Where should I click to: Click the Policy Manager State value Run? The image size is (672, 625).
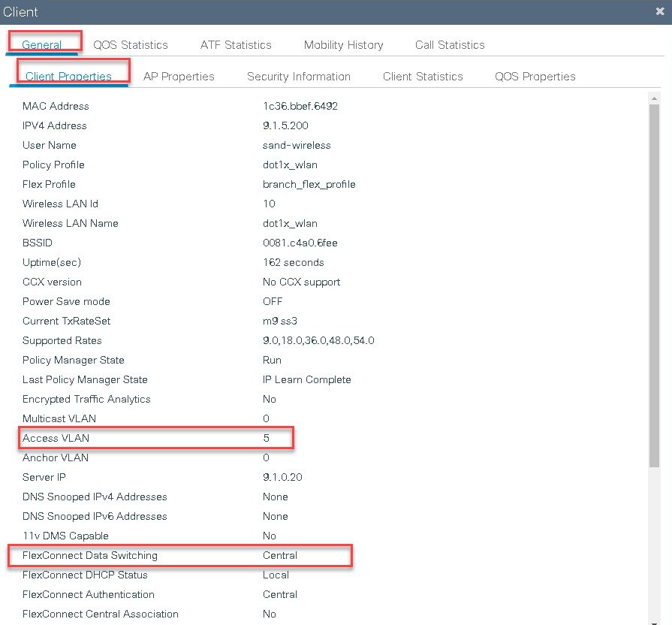pos(272,360)
